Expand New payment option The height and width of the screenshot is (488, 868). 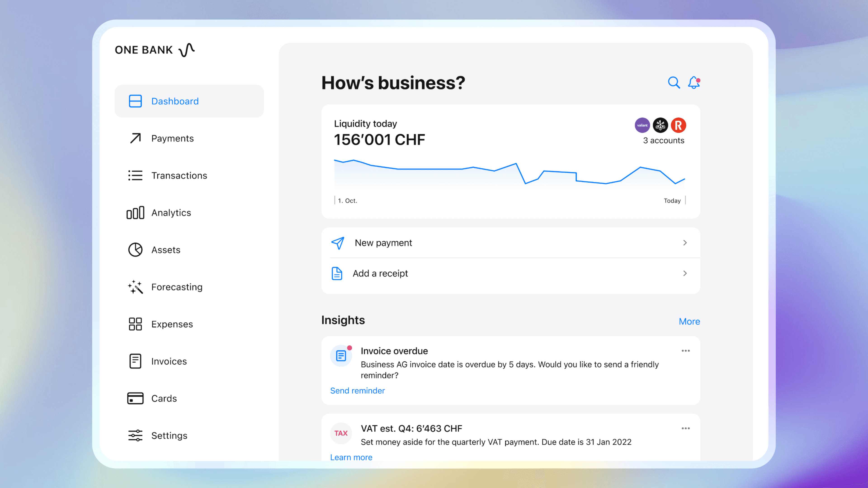pyautogui.click(x=685, y=242)
